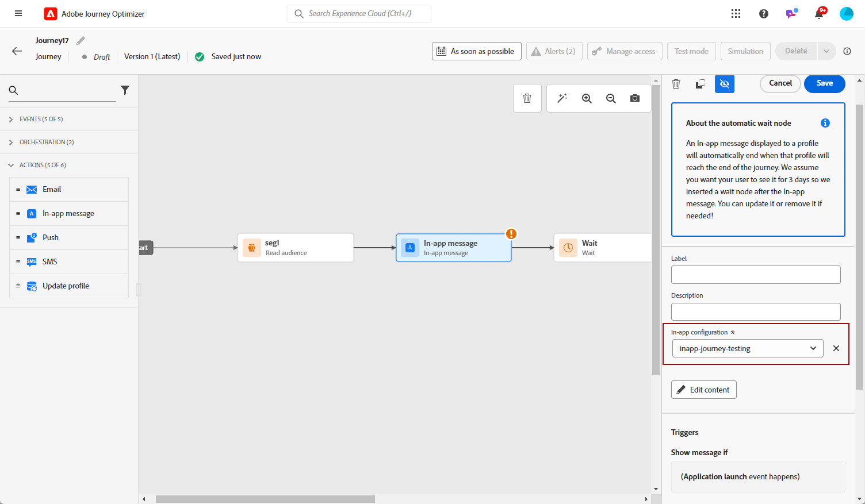Expand the ORCHESTRATION section
The image size is (865, 504).
(x=69, y=142)
